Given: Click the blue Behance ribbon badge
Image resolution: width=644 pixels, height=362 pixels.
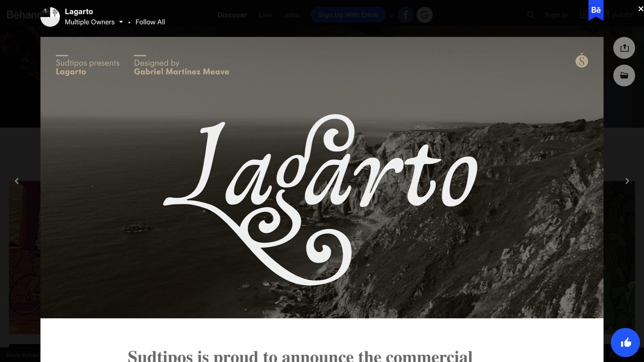Looking at the screenshot, I should point(596,10).
